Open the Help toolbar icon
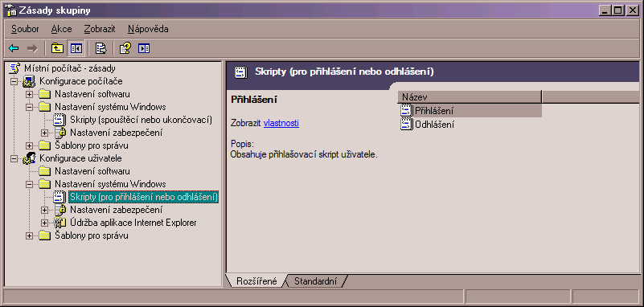Screen dimensions: 644x307 point(125,49)
